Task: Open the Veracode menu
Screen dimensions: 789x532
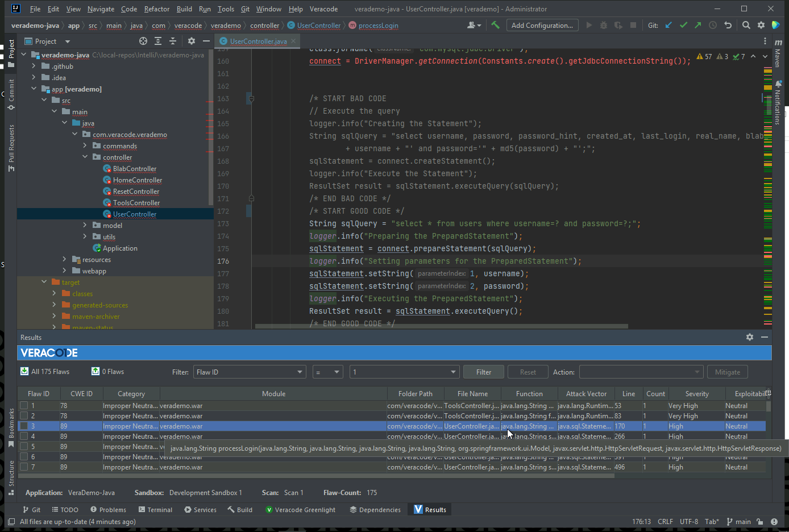Action: coord(323,9)
